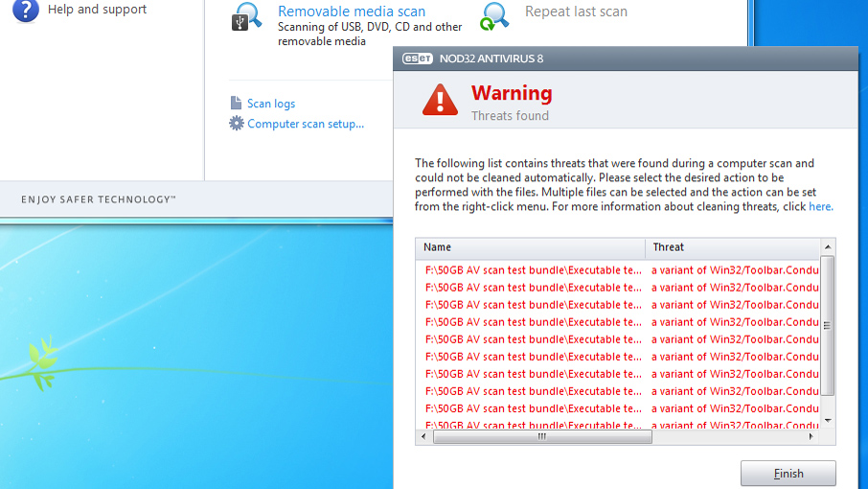Open the Computer scan setup link
The image size is (868, 489).
pos(306,124)
